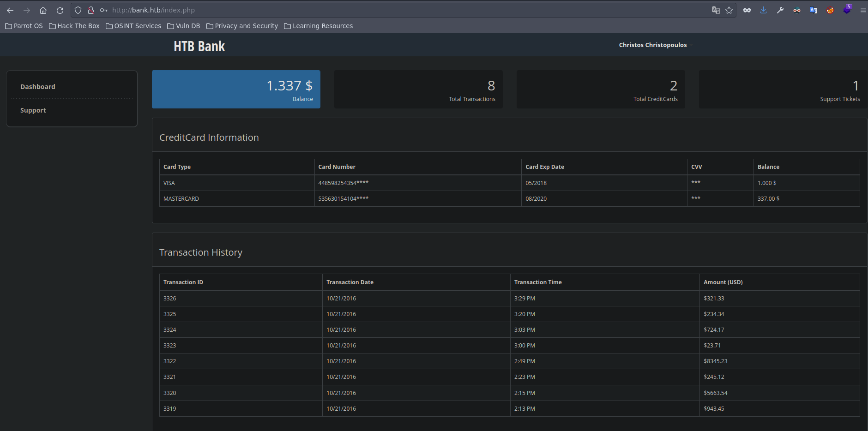Open the downloads panel arrow icon
Screen dimensions: 868x431
[764, 10]
